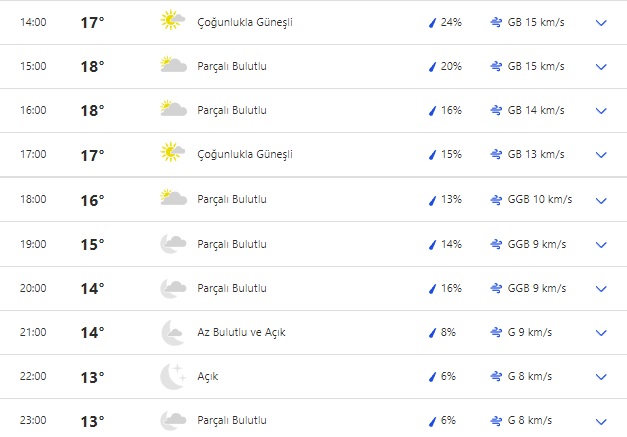
Task: Click the "GGB 9 km/s" wind text at 19:00
Action: [x=539, y=244]
